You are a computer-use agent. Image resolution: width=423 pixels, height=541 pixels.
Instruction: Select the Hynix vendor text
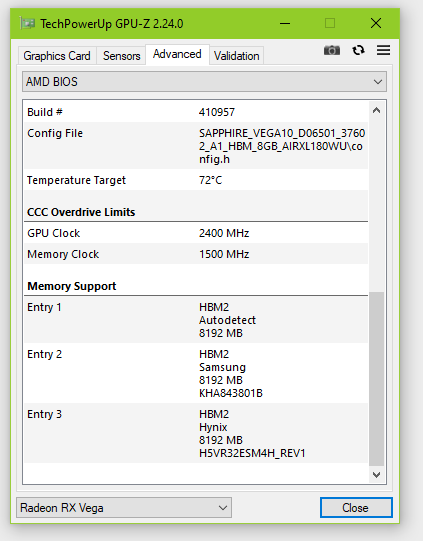click(x=213, y=427)
